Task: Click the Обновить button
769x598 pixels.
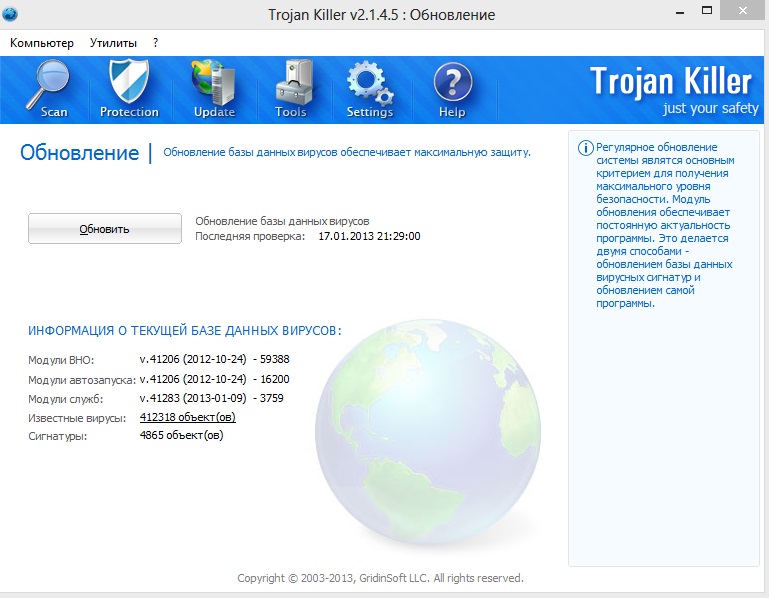Action: (x=105, y=229)
